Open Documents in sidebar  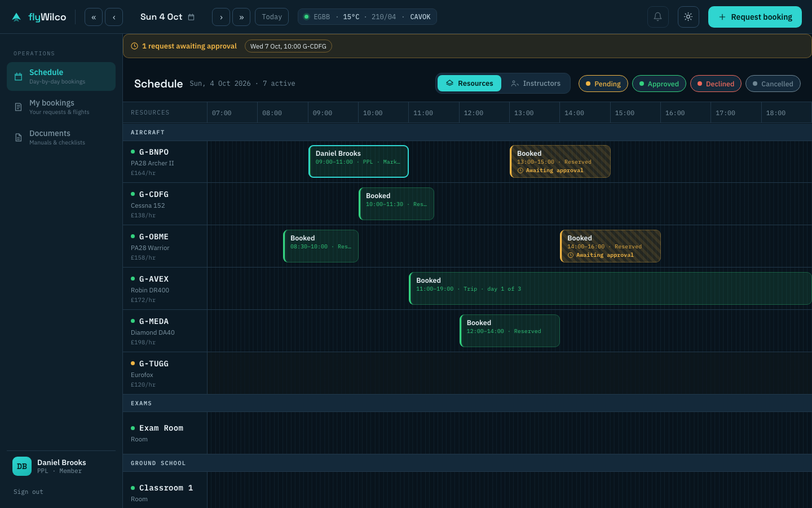pos(61,137)
